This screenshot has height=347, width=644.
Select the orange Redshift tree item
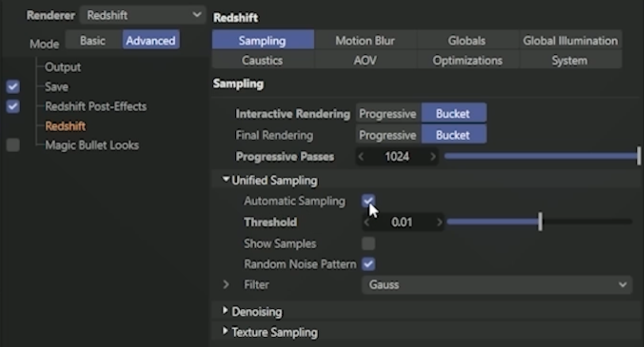(65, 126)
